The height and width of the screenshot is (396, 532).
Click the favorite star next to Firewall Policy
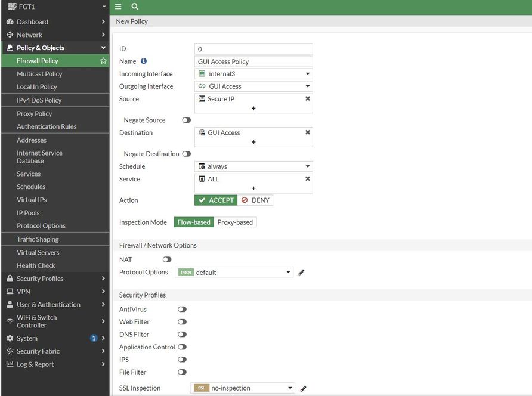pos(104,61)
